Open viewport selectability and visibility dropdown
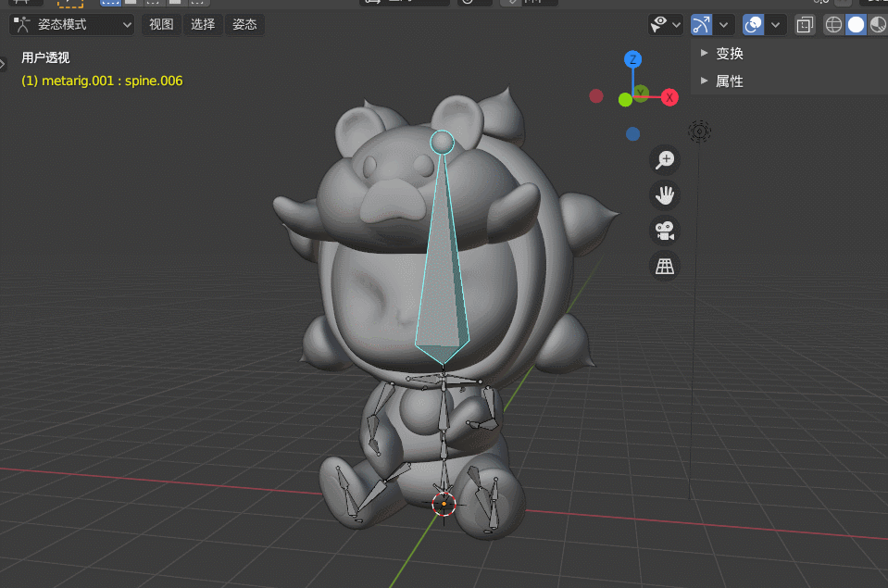This screenshot has height=588, width=888. [666, 24]
